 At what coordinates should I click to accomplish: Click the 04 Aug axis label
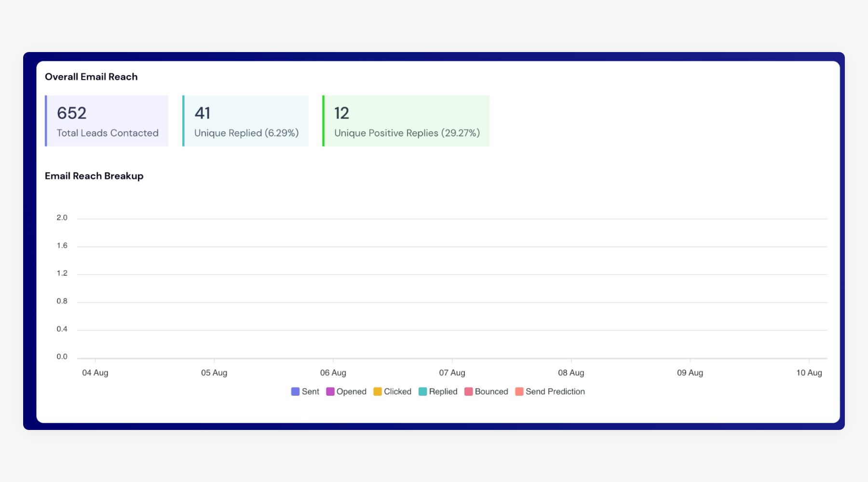[95, 373]
